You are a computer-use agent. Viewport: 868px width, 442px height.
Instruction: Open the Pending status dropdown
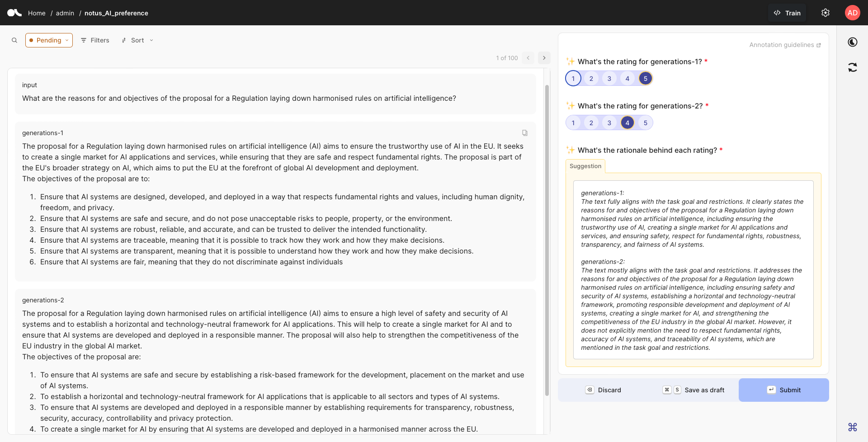coord(49,40)
